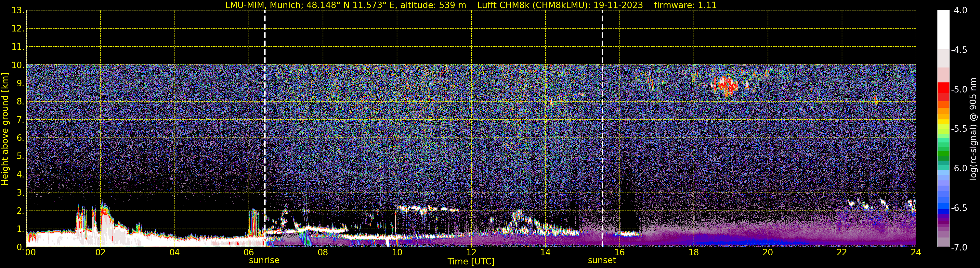The width and height of the screenshot is (980, 268).
Task: Click the height axis tick label "2."
Action: 20,211
